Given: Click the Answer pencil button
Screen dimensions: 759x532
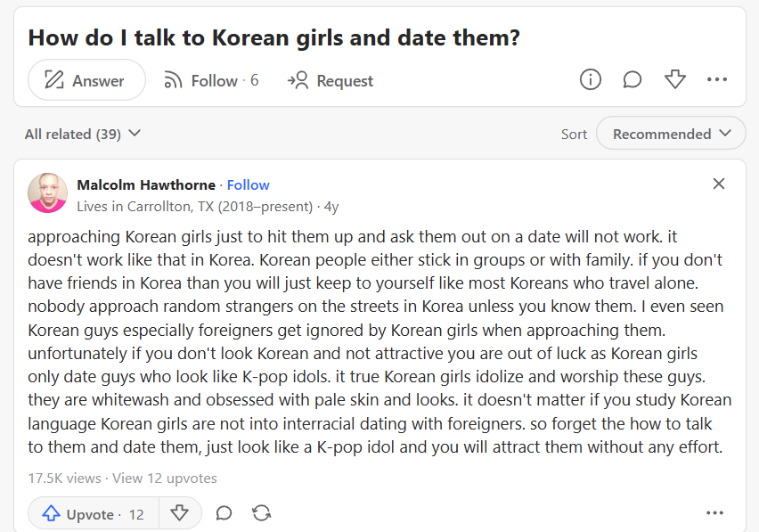Looking at the screenshot, I should 86,80.
